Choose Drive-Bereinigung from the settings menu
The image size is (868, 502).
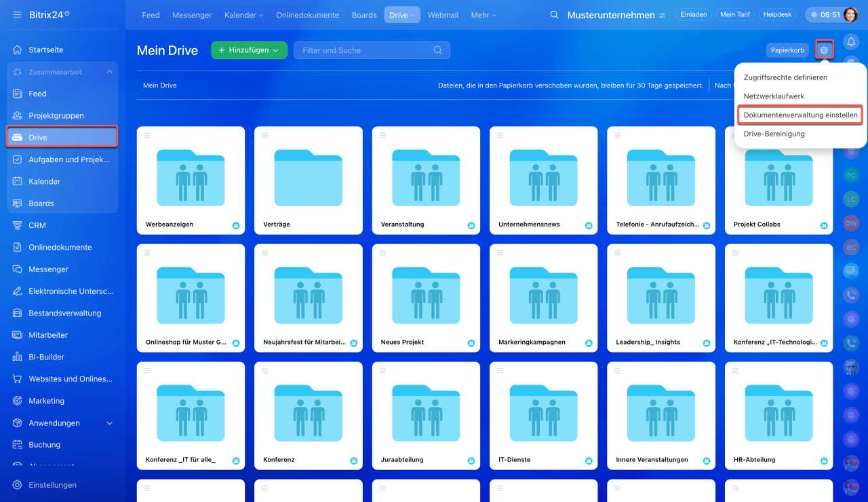774,134
